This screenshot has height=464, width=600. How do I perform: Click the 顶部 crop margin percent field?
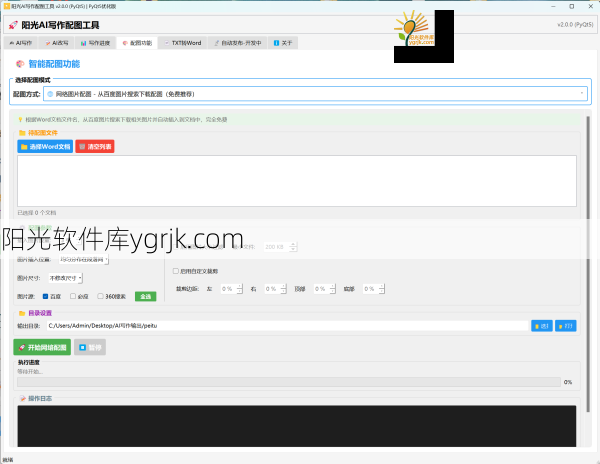[x=324, y=289]
